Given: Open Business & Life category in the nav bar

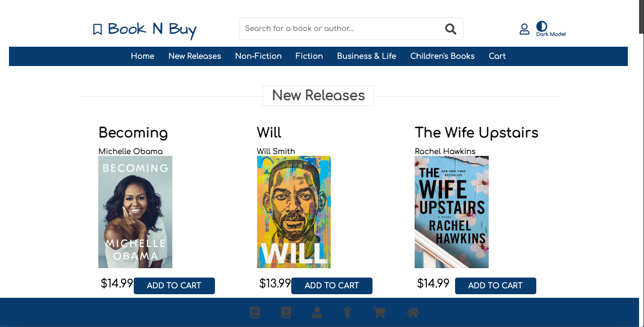Looking at the screenshot, I should point(367,56).
